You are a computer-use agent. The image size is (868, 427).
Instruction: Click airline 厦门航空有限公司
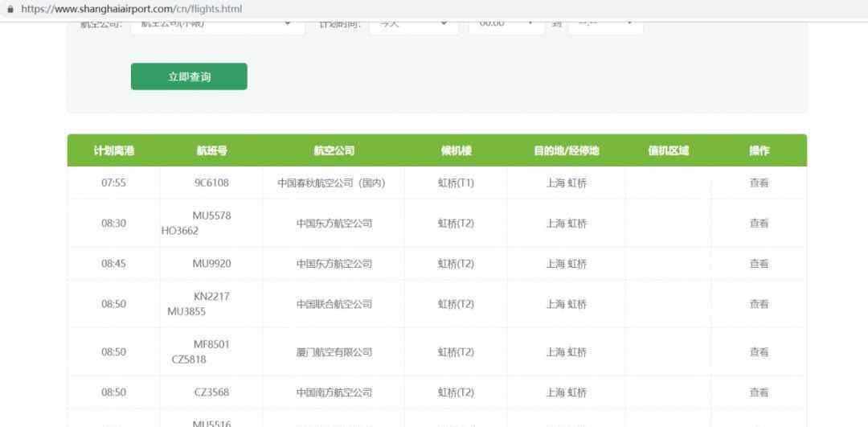[x=334, y=351]
